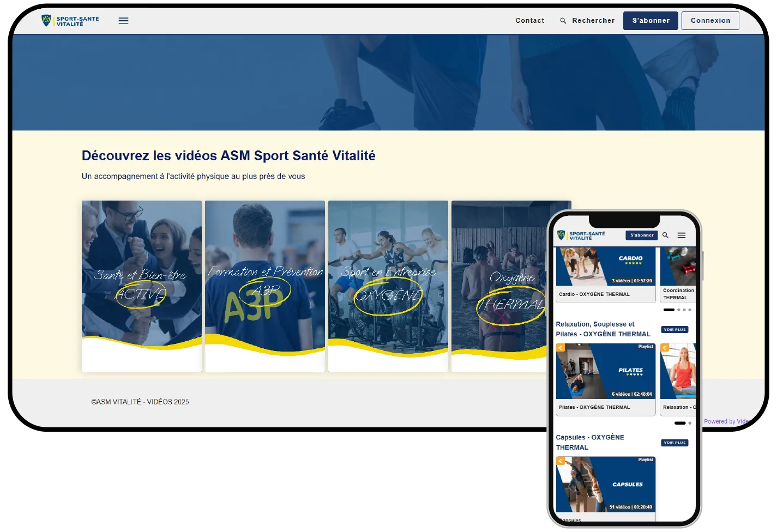The width and height of the screenshot is (777, 532).
Task: Open the phone hamburger menu
Action: (x=682, y=235)
